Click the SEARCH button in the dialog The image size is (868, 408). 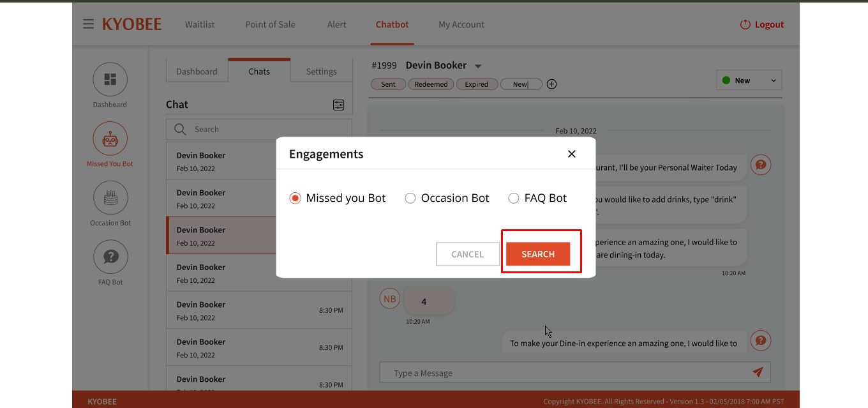[538, 254]
